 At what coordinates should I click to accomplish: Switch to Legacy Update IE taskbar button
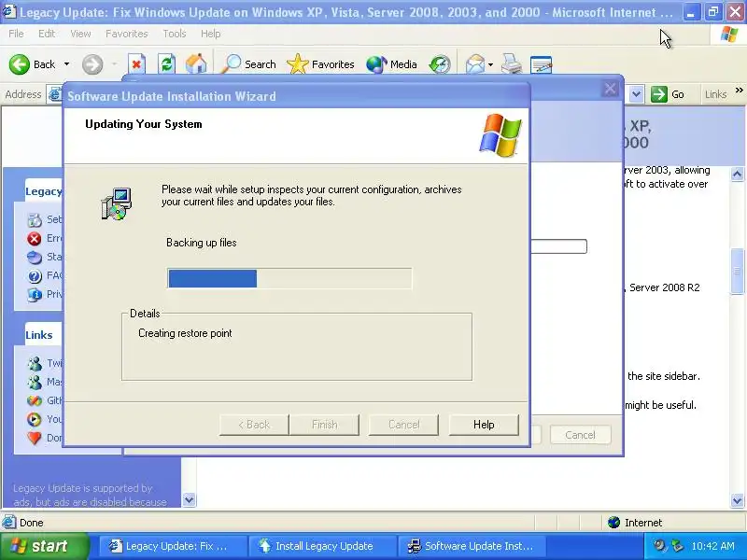click(174, 546)
